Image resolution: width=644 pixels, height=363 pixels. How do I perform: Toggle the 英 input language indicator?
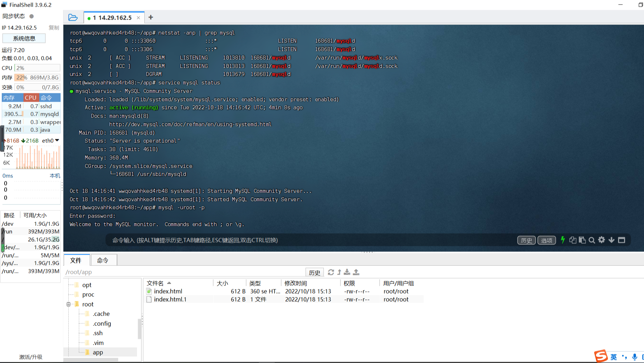pyautogui.click(x=614, y=357)
